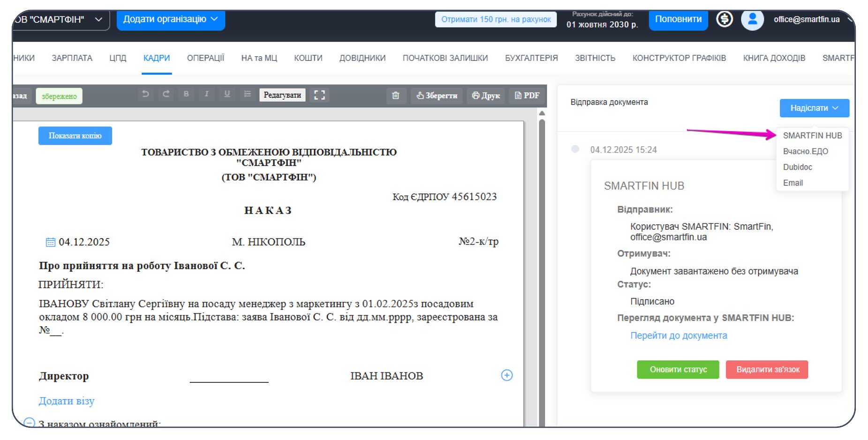Image resolution: width=868 pixels, height=440 pixels.
Task: Click the undo arrow in editor toolbar
Action: click(x=145, y=94)
